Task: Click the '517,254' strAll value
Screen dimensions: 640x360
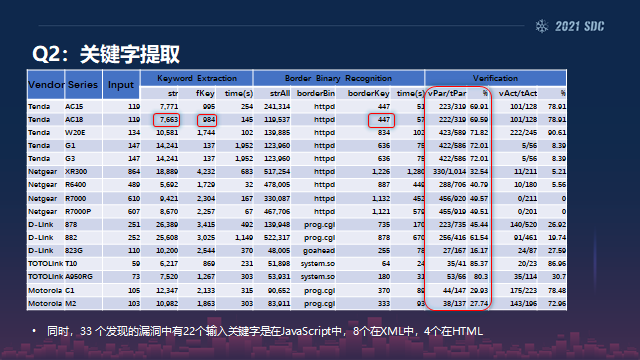Action: pos(277,171)
